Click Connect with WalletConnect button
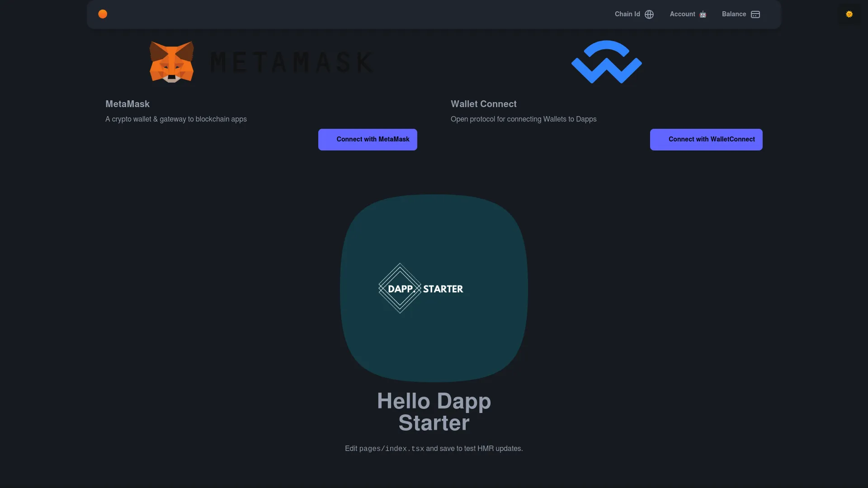Screen dimensions: 868x488 pos(706,139)
